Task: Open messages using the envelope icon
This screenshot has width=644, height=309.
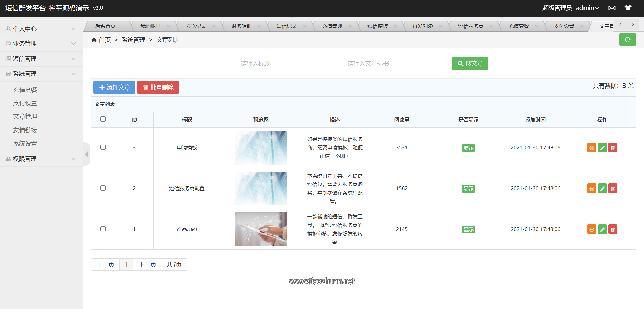Action: click(x=612, y=8)
